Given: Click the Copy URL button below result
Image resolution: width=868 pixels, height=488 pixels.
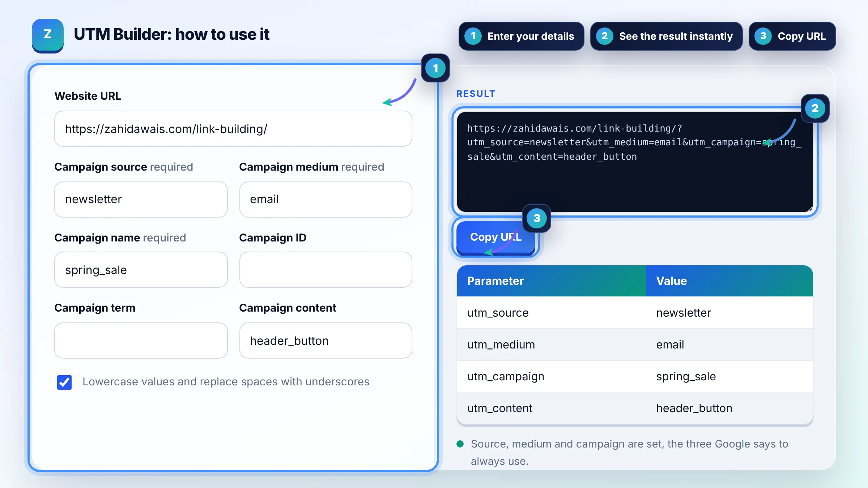Looking at the screenshot, I should pos(496,237).
